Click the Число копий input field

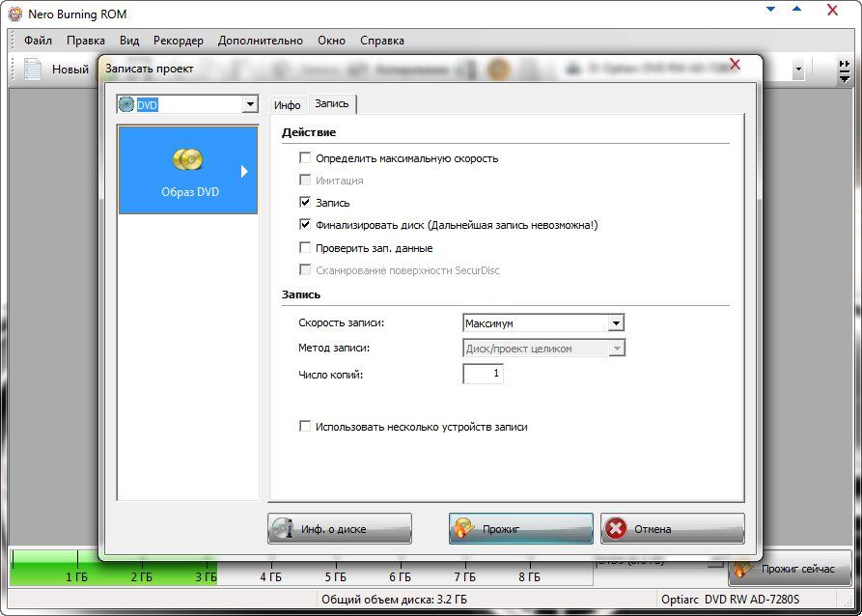(x=484, y=374)
